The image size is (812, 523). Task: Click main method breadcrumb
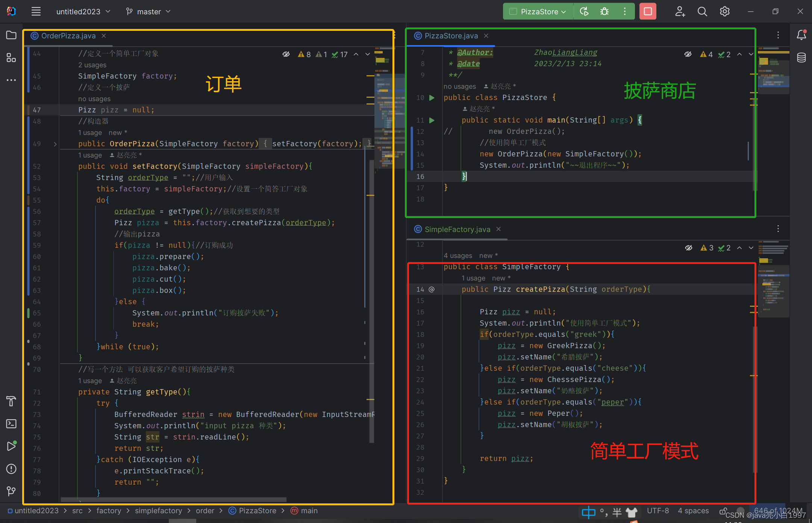pos(304,511)
